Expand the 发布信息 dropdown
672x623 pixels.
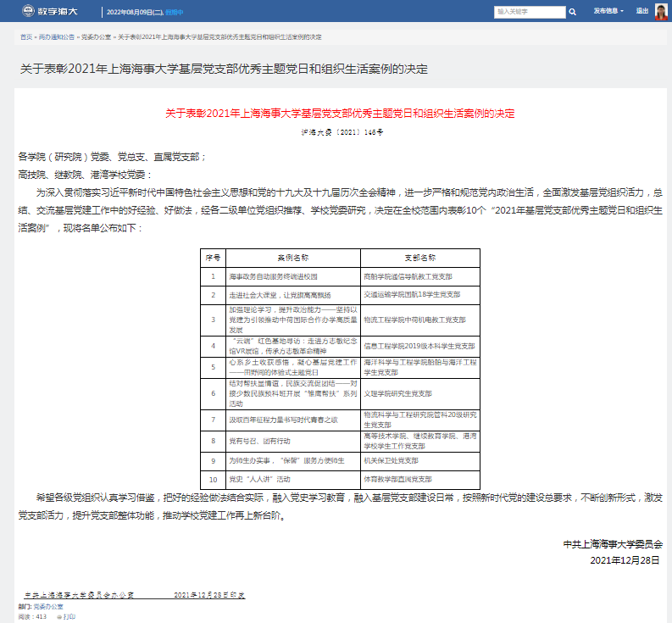[x=608, y=11]
